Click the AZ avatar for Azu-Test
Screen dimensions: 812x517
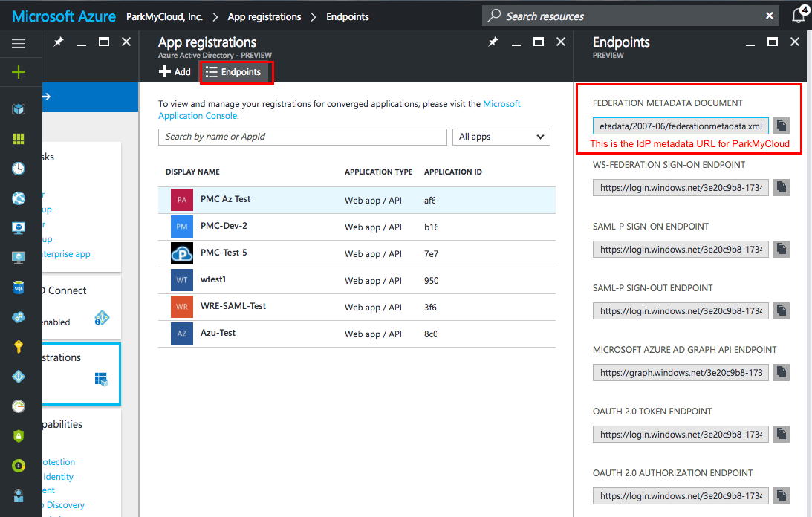[182, 334]
